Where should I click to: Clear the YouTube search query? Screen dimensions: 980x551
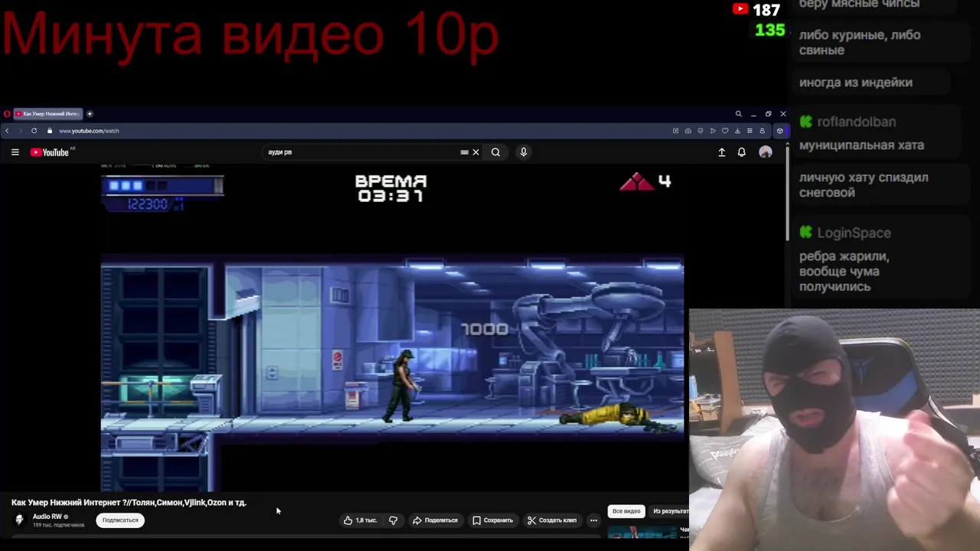[475, 152]
